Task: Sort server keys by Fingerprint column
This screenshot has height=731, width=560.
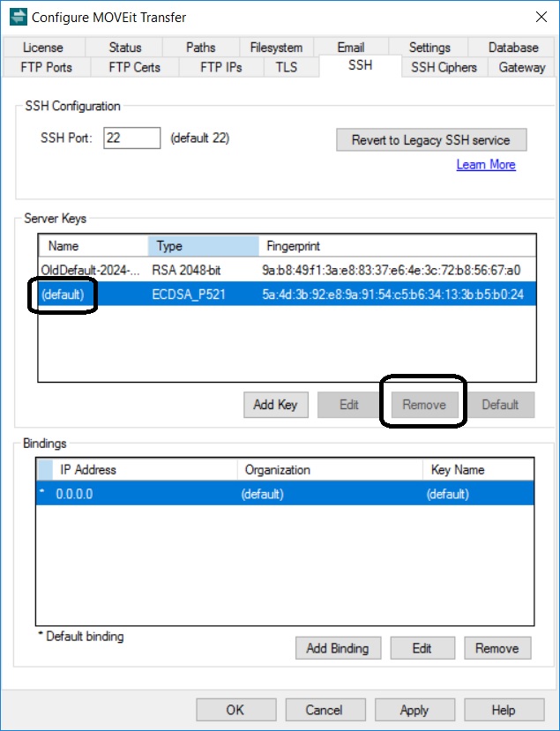Action: (397, 246)
